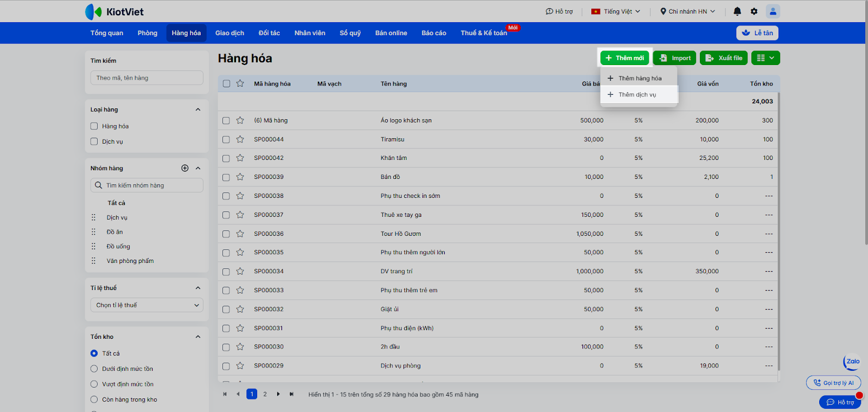Jump to the last page
The width and height of the screenshot is (868, 412).
point(292,394)
